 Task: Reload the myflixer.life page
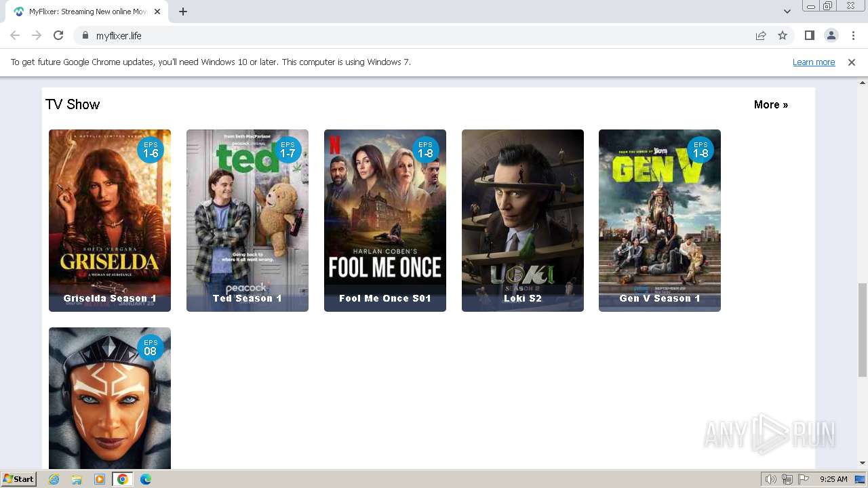pos(58,35)
